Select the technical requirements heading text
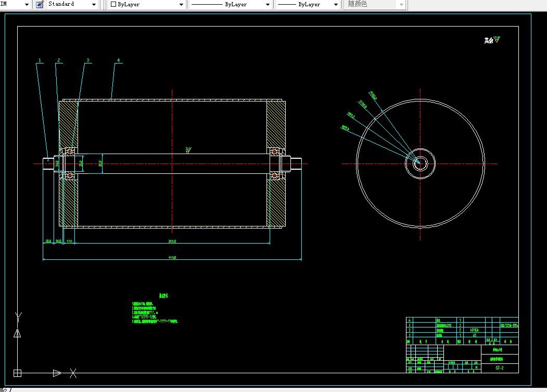547x392 pixels. tap(163, 296)
